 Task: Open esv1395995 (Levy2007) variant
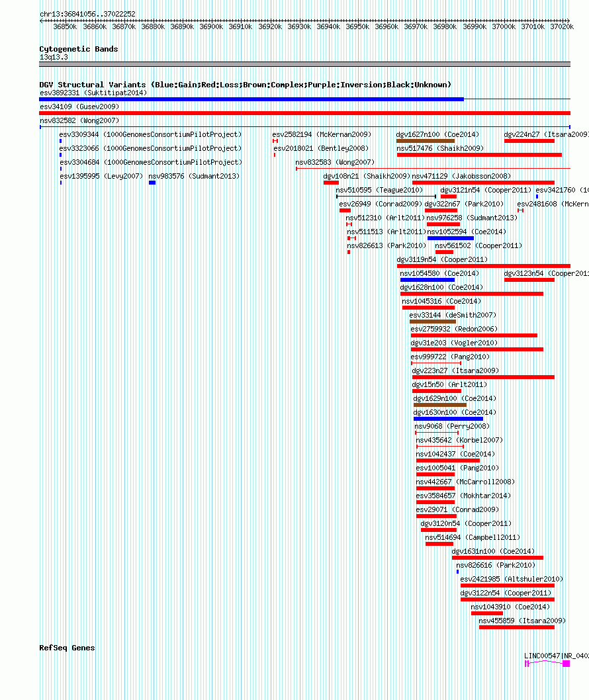pos(101,177)
